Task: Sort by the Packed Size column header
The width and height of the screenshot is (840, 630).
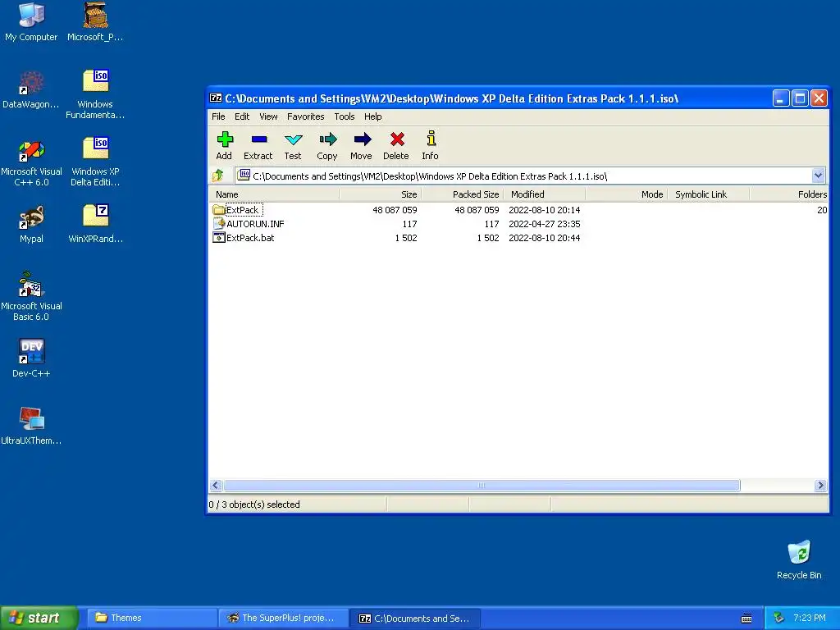Action: pyautogui.click(x=463, y=194)
